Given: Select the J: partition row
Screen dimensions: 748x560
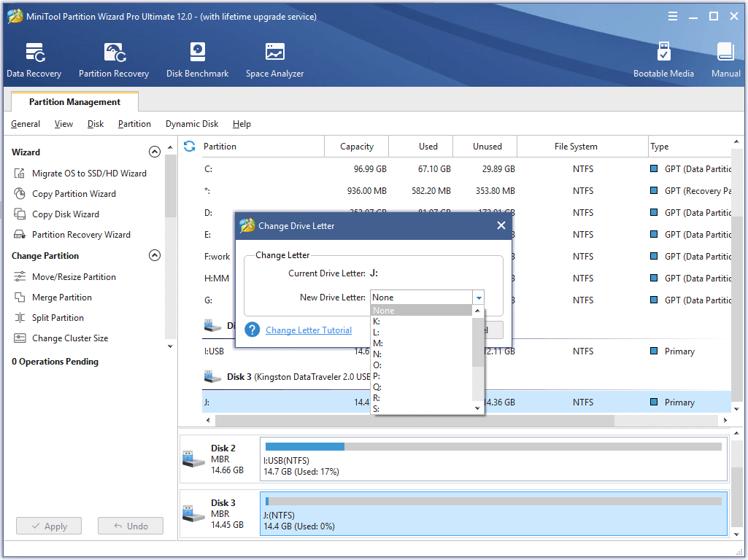Looking at the screenshot, I should tap(466, 402).
